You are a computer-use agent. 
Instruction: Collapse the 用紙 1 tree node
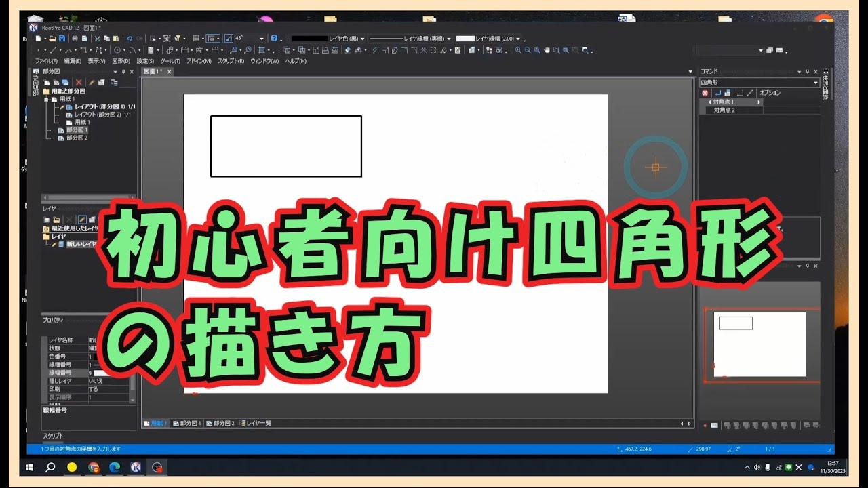tap(46, 100)
